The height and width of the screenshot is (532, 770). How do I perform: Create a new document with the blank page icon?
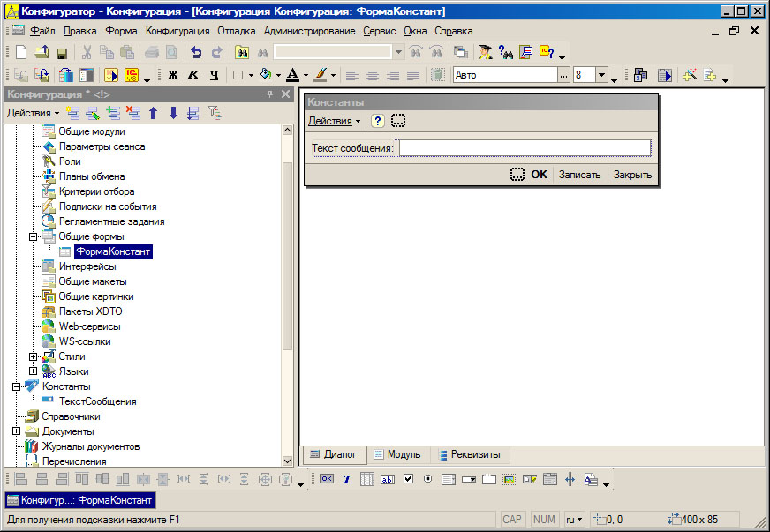point(21,52)
